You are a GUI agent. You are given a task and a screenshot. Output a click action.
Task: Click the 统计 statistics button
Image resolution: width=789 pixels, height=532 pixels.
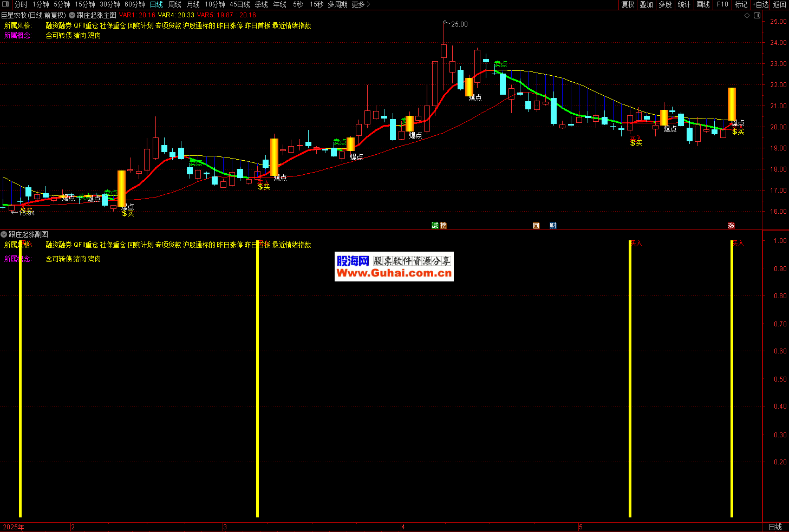click(684, 4)
